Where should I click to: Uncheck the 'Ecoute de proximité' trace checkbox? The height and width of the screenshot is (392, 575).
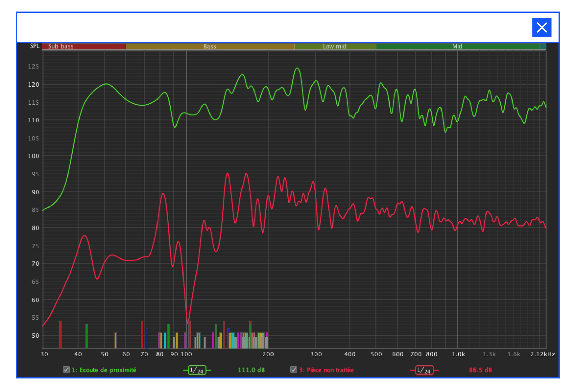66,370
